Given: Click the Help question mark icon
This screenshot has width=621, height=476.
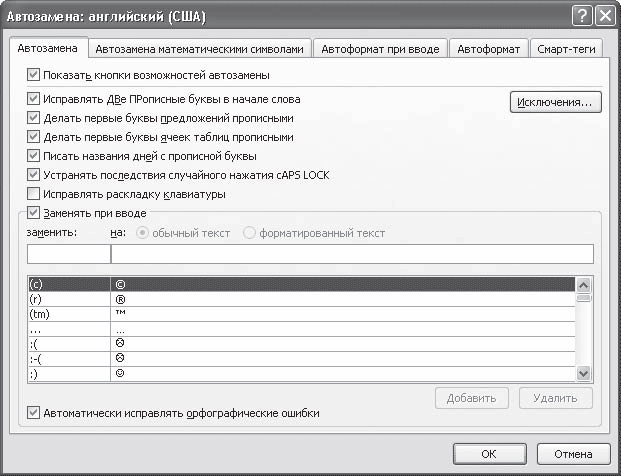Looking at the screenshot, I should tap(582, 16).
